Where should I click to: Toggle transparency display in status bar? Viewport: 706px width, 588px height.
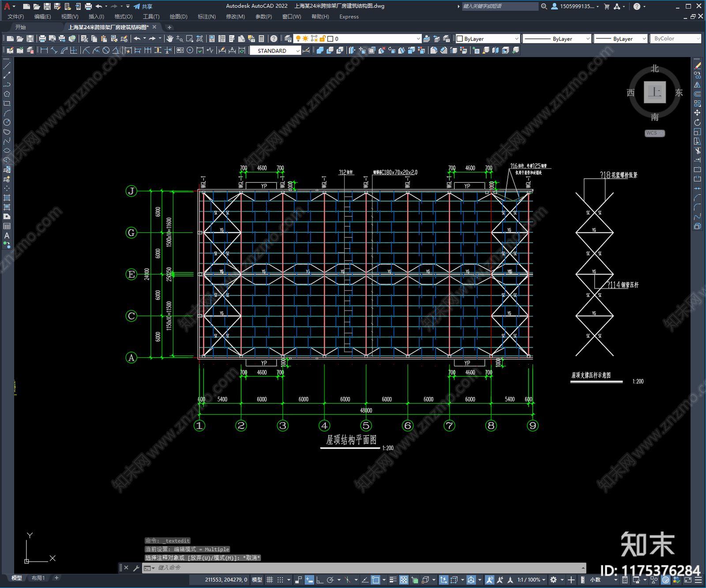point(404,580)
